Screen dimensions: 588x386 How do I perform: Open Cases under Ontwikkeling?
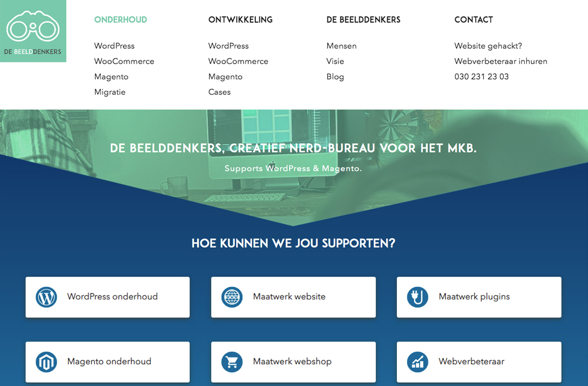coord(219,92)
